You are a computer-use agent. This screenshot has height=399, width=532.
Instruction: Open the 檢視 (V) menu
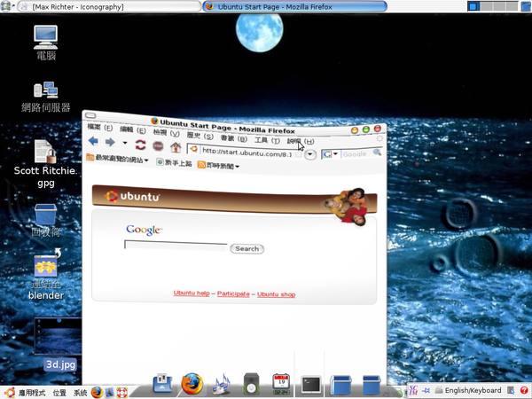[x=167, y=132]
